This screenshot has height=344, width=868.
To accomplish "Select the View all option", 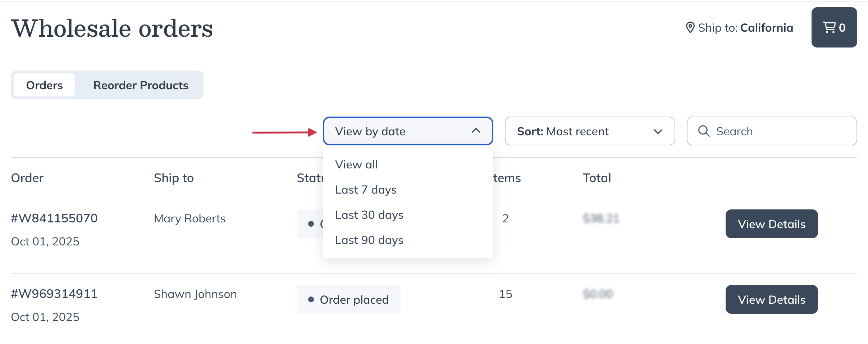I will coord(356,164).
